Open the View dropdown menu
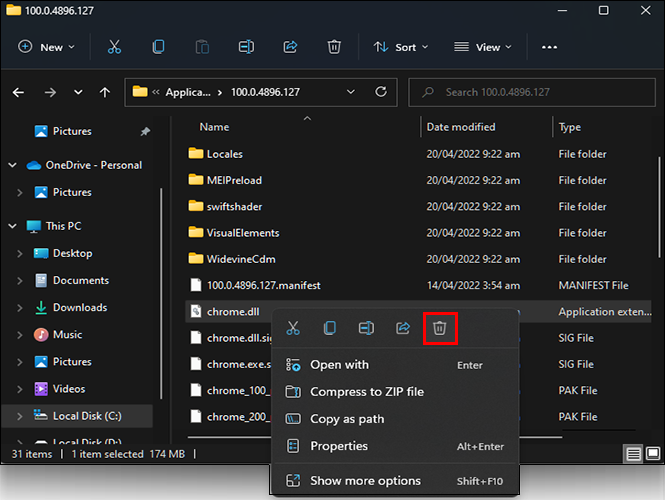Image resolution: width=665 pixels, height=500 pixels. click(x=482, y=47)
